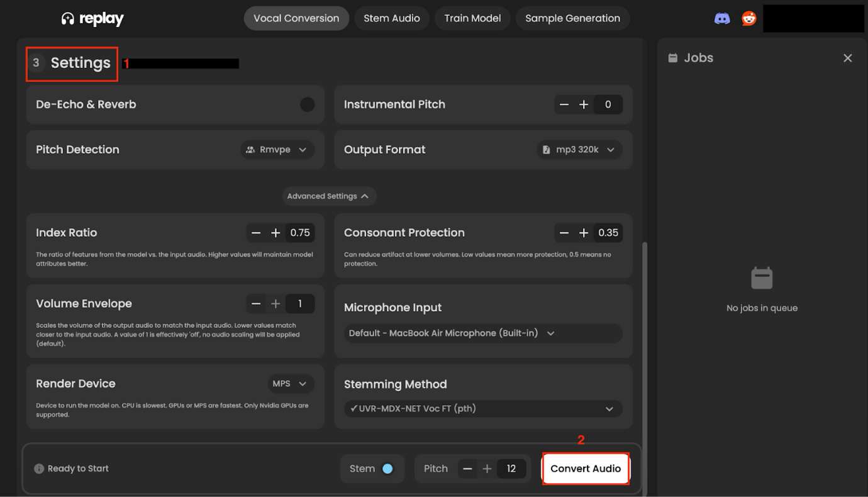Toggle the Stem switch off
The height and width of the screenshot is (497, 868).
(387, 469)
